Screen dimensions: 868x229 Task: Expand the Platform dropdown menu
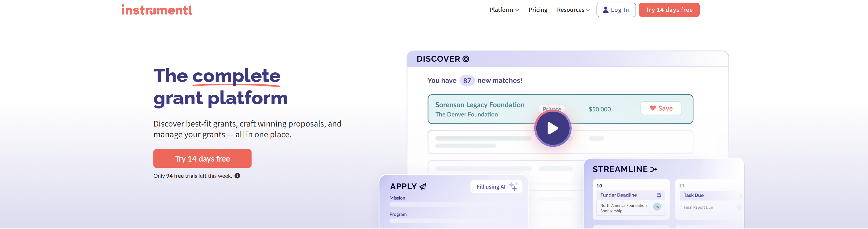pyautogui.click(x=504, y=10)
